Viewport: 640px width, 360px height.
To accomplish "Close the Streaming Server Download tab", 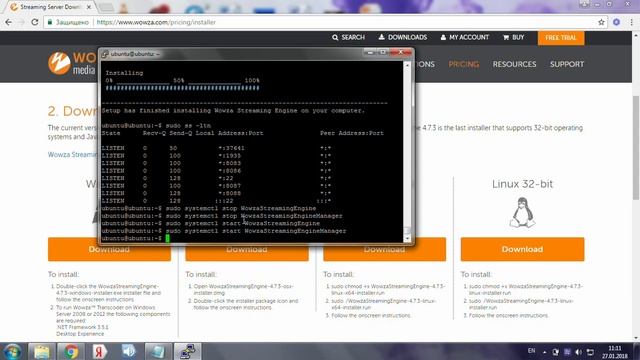I will click(x=89, y=7).
